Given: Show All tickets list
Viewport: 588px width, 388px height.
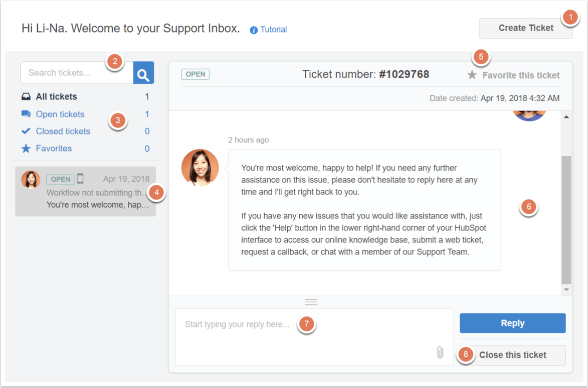Looking at the screenshot, I should [x=56, y=97].
